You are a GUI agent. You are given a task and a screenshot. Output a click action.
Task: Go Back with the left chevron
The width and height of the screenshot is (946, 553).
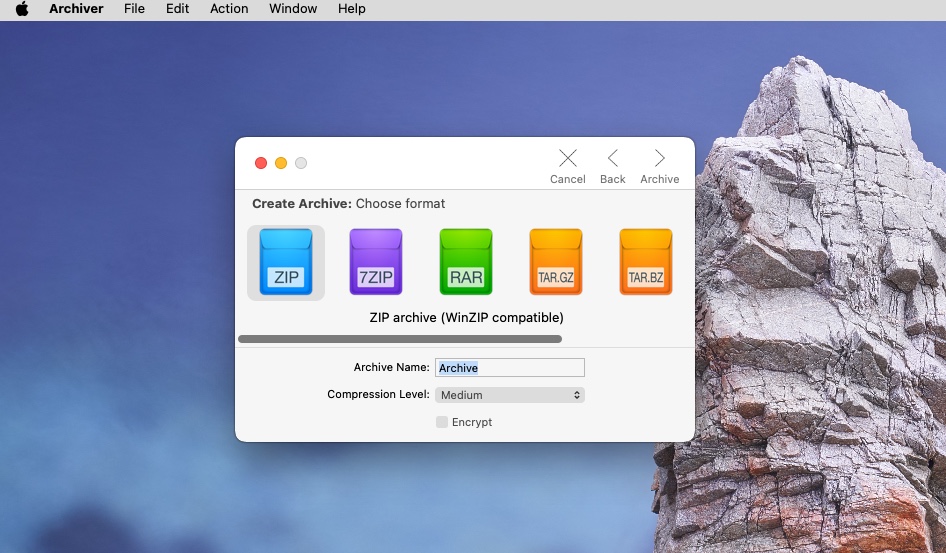tap(612, 159)
